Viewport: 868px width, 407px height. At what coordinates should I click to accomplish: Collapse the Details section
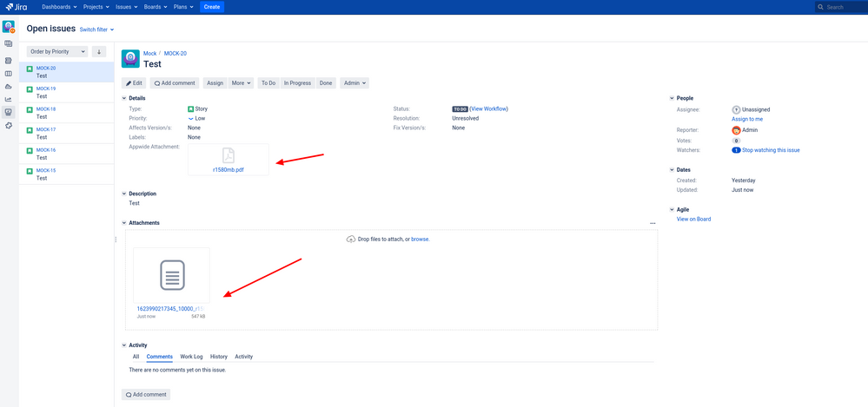[x=124, y=98]
